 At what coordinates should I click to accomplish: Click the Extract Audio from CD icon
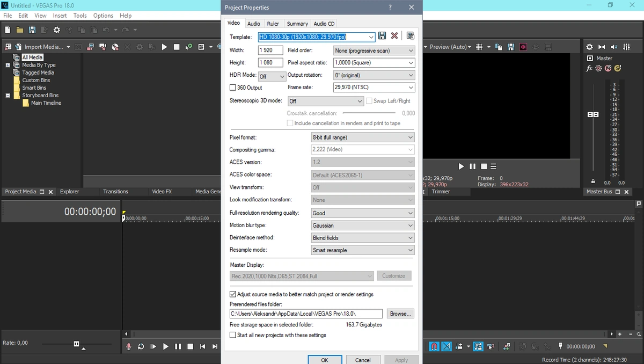point(115,47)
